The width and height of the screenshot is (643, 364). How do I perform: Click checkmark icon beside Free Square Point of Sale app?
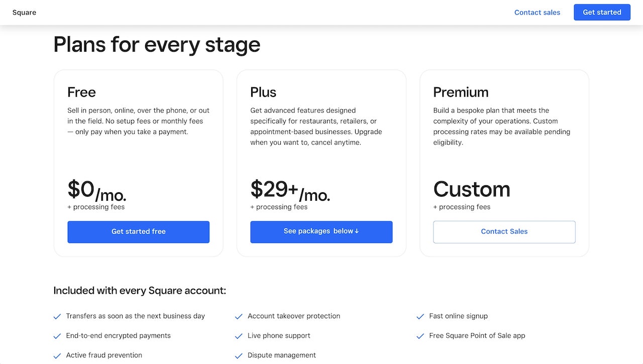(420, 336)
